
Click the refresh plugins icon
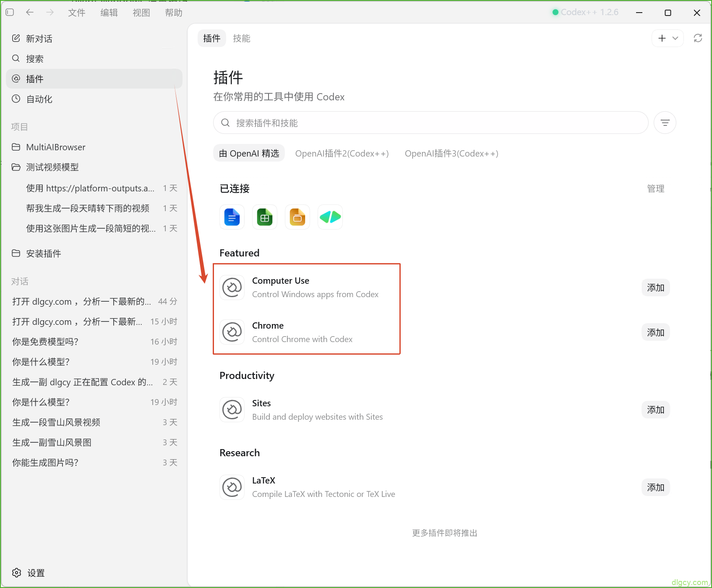pos(698,38)
